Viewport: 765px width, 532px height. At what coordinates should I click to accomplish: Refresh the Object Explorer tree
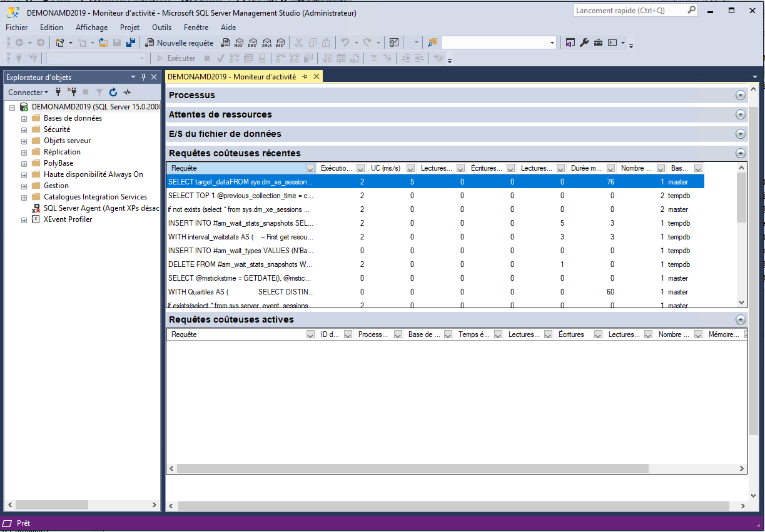[113, 92]
